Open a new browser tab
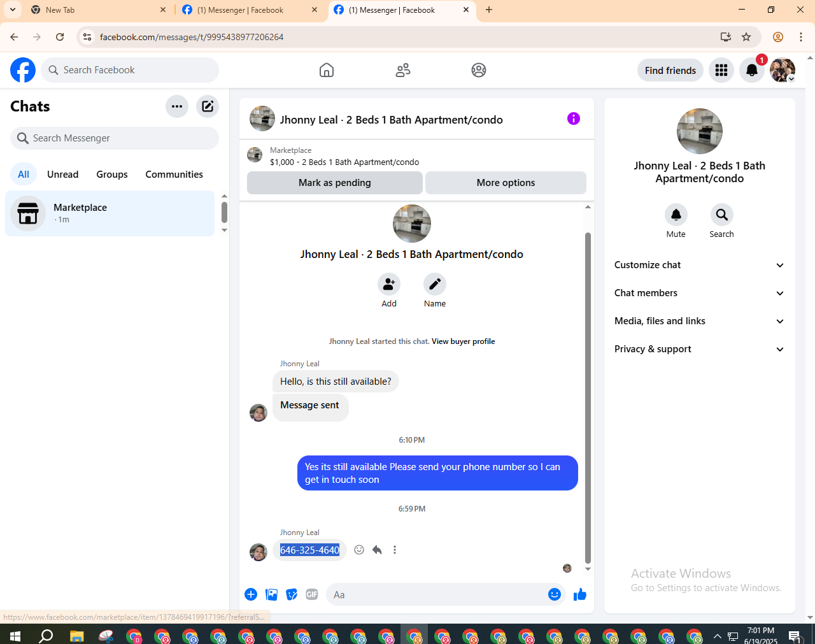This screenshot has height=644, width=815. pyautogui.click(x=489, y=10)
